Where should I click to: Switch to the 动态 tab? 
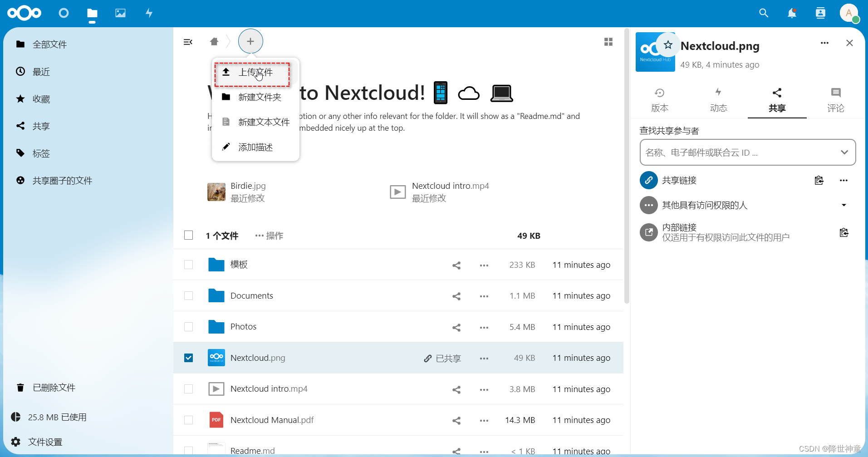tap(718, 100)
